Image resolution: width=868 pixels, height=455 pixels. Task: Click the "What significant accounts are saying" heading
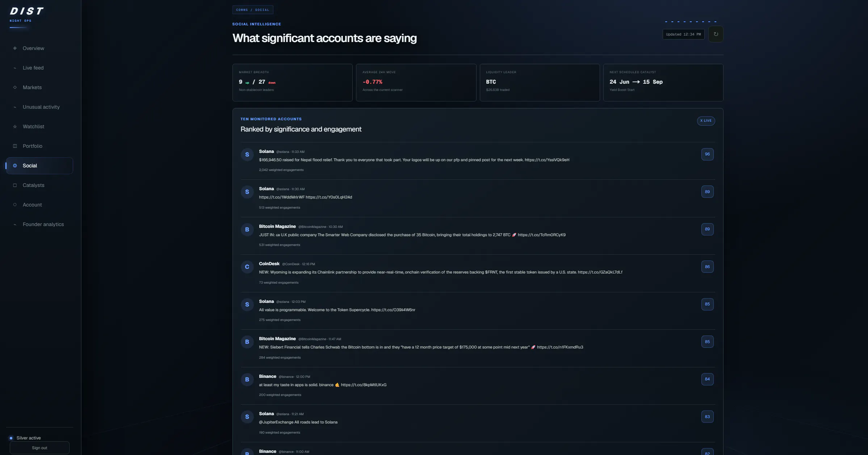(324, 38)
